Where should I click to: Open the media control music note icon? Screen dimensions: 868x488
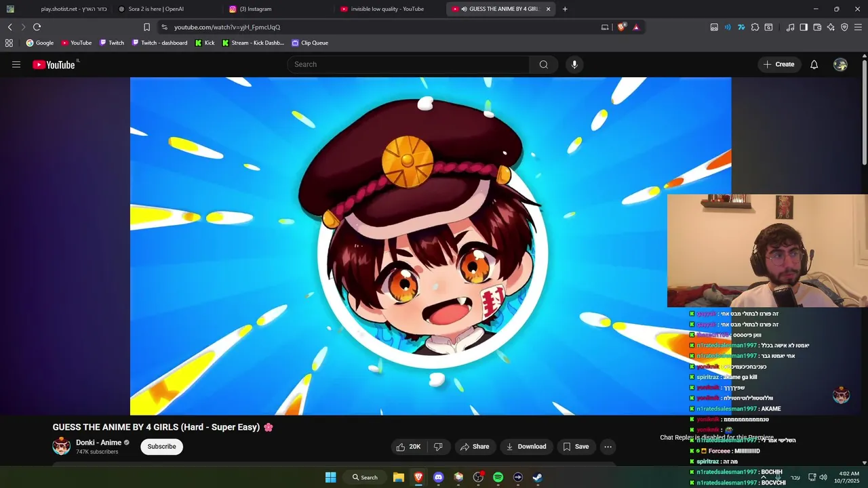pos(790,27)
